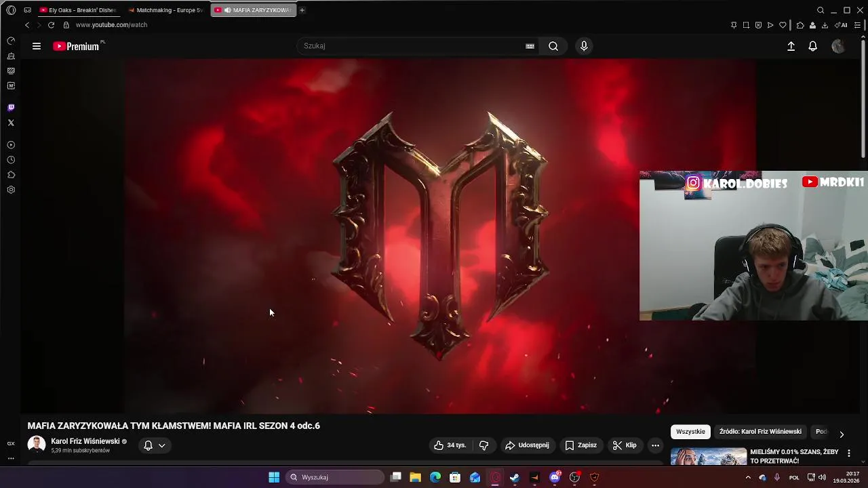Open the browser profile account icon
The width and height of the screenshot is (868, 488).
[812, 25]
